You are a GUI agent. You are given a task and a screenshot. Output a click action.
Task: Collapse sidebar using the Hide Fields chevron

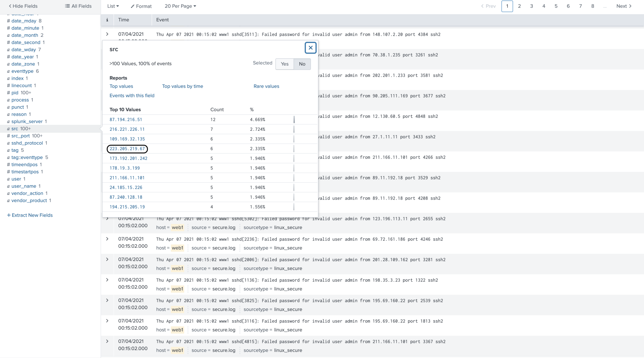pos(10,6)
